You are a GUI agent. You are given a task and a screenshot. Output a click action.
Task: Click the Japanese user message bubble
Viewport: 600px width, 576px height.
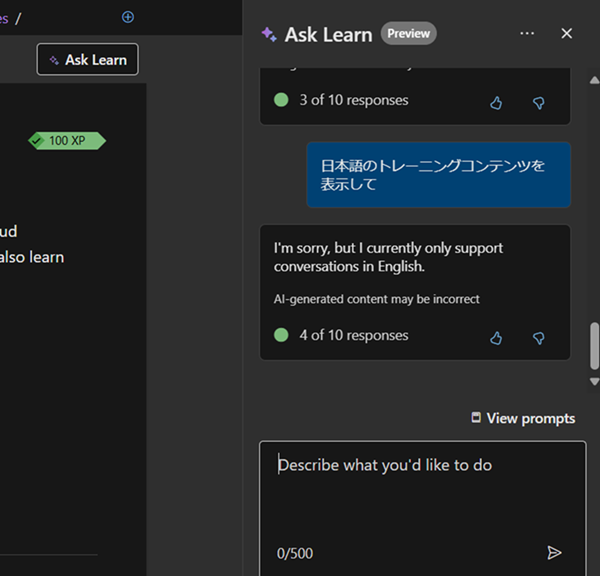pos(439,175)
